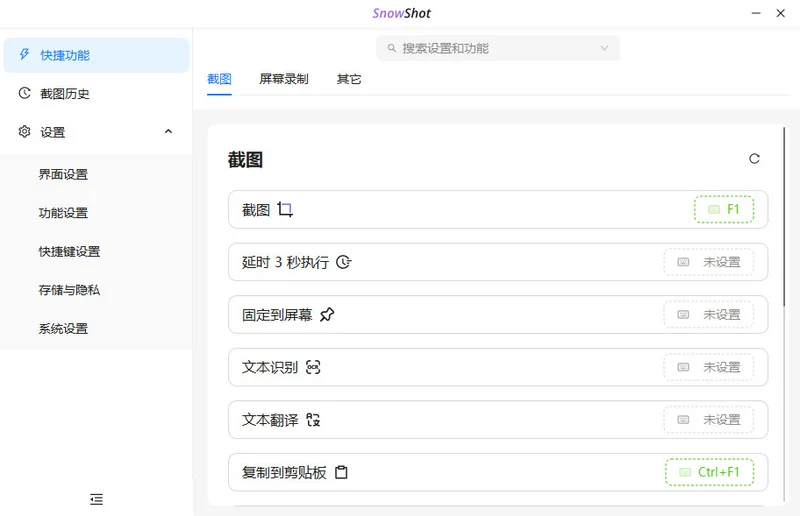This screenshot has height=516, width=800.
Task: Switch to the 截图 tab
Action: click(x=219, y=79)
